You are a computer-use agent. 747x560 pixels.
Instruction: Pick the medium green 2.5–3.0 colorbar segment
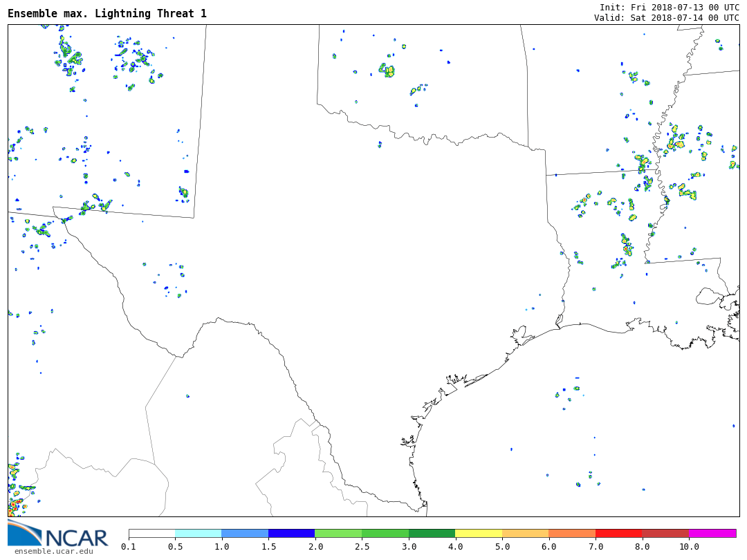click(x=385, y=533)
